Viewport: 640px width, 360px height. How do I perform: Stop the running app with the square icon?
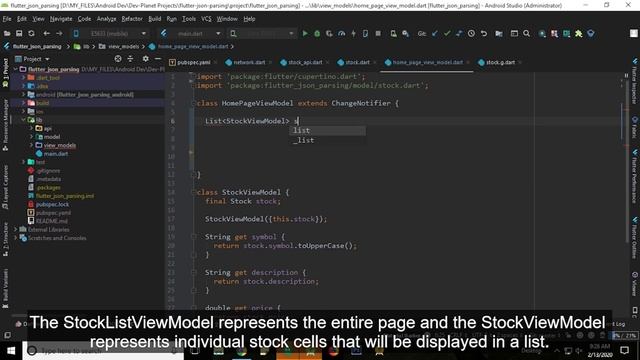[378, 33]
